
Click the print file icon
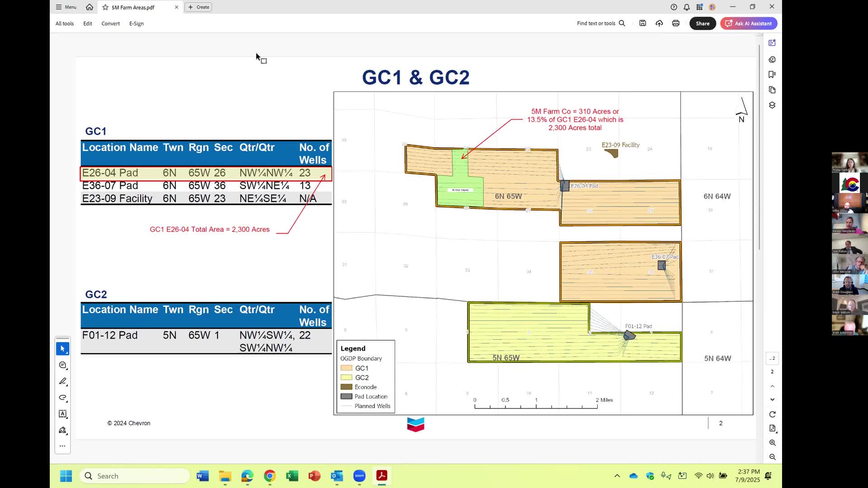click(675, 23)
